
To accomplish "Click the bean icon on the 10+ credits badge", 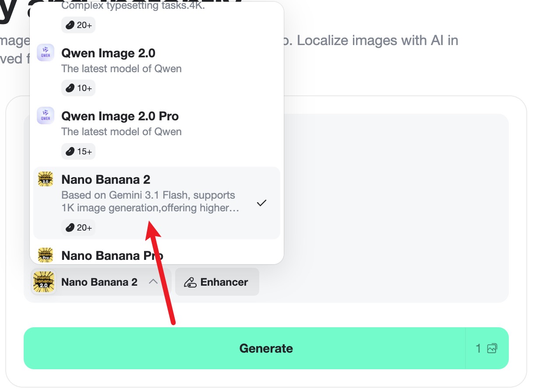I will click(71, 87).
